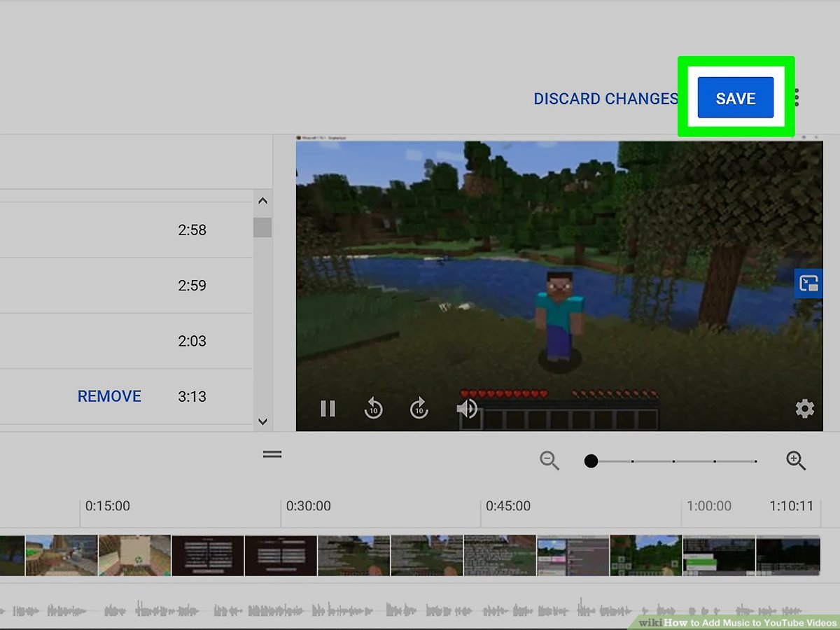Rewind the preview 10 seconds

tap(373, 408)
